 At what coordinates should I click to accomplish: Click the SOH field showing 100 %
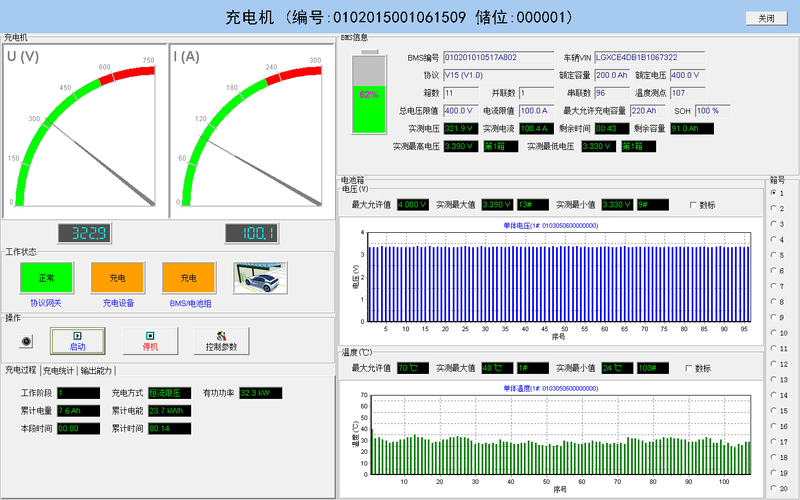tap(713, 111)
